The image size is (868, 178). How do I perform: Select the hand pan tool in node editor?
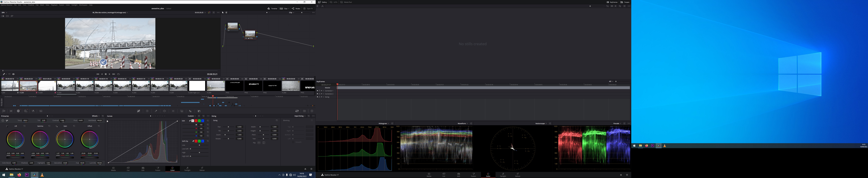[x=226, y=12]
